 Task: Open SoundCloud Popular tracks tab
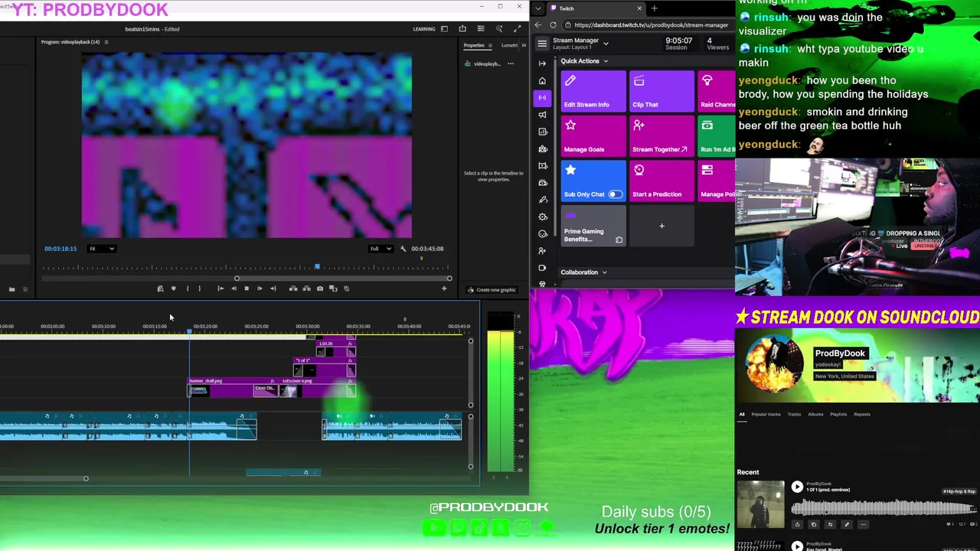(766, 415)
